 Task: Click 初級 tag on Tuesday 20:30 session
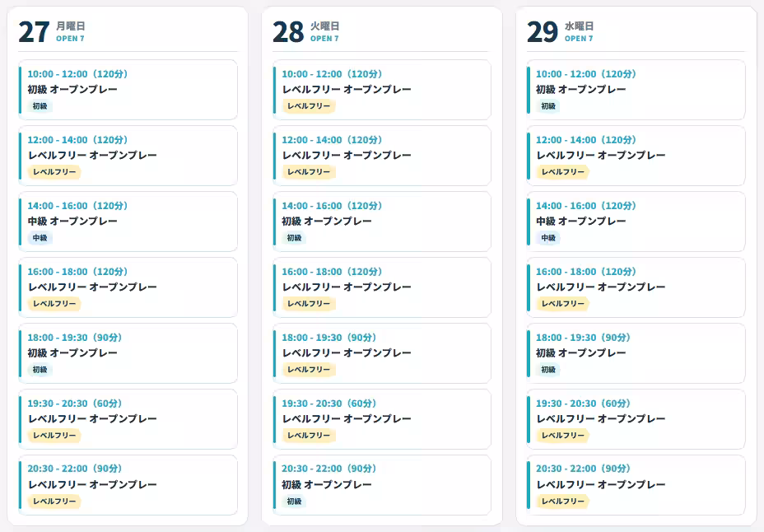pos(294,502)
